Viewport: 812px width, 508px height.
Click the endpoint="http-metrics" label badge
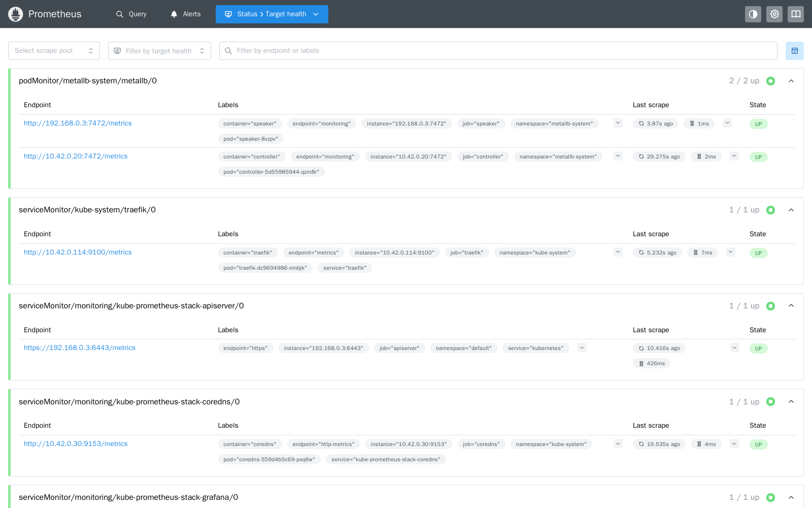(324, 444)
